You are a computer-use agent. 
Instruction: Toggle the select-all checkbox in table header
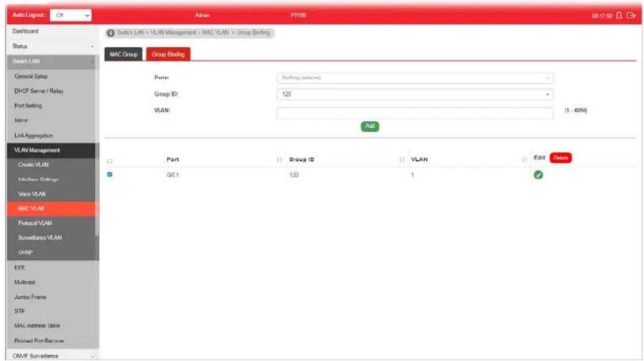110,161
